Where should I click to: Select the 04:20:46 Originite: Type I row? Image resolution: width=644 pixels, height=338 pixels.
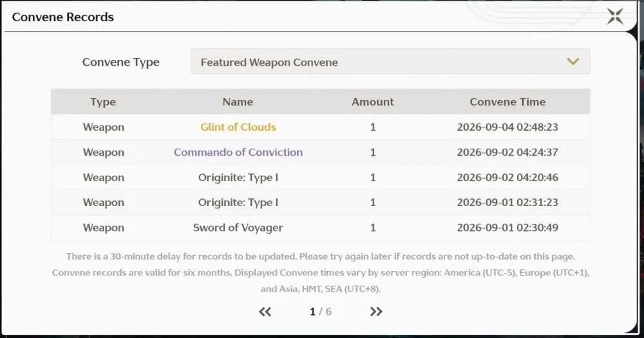tap(320, 178)
